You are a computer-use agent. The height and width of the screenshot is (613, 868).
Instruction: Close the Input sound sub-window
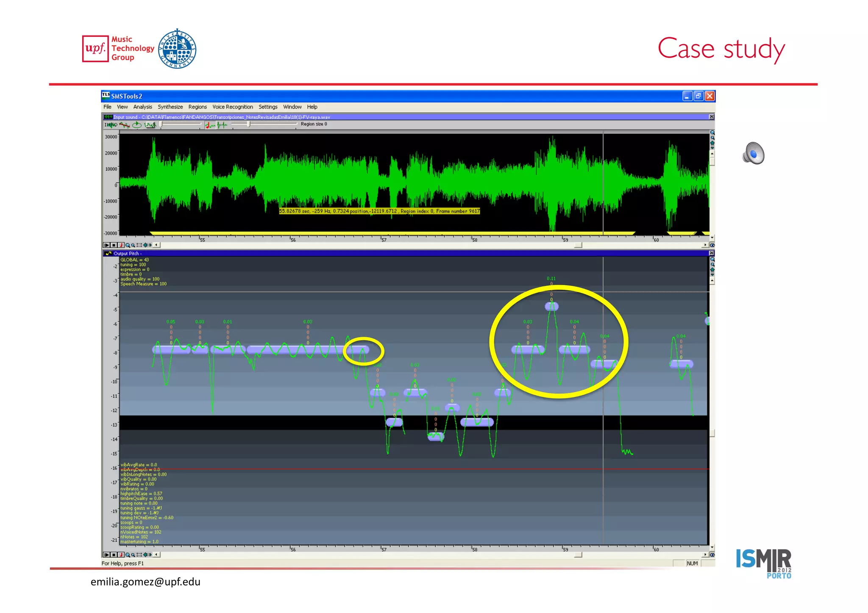pos(712,117)
